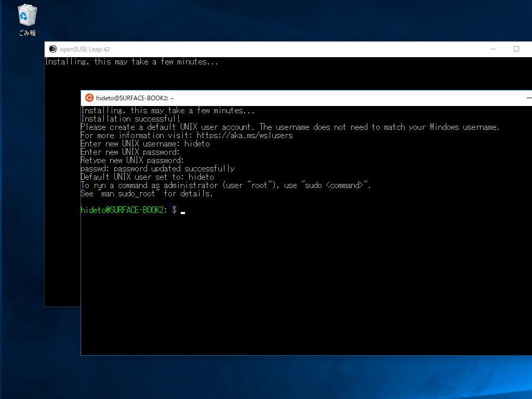This screenshot has width=532, height=399.
Task: Click the blinking cursor block in the Ubuntu terminal
Action: 183,211
